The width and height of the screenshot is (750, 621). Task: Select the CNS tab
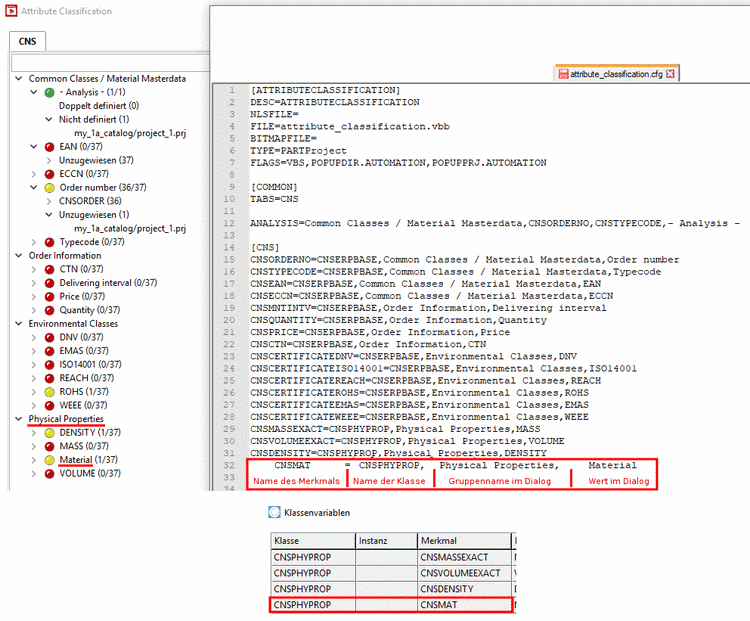(27, 41)
